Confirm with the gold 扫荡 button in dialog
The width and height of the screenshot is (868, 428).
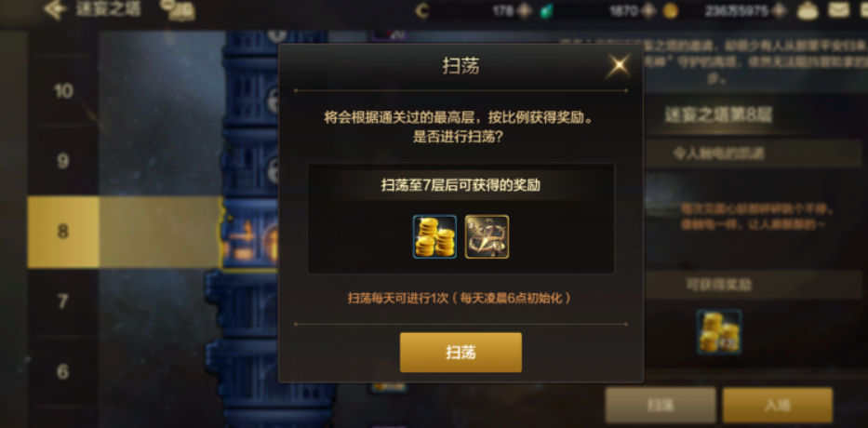tap(461, 352)
